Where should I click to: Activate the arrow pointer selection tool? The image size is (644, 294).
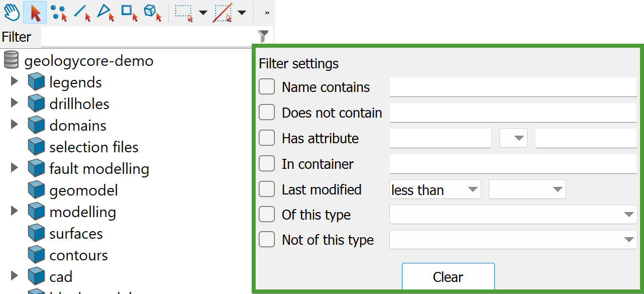tap(35, 12)
